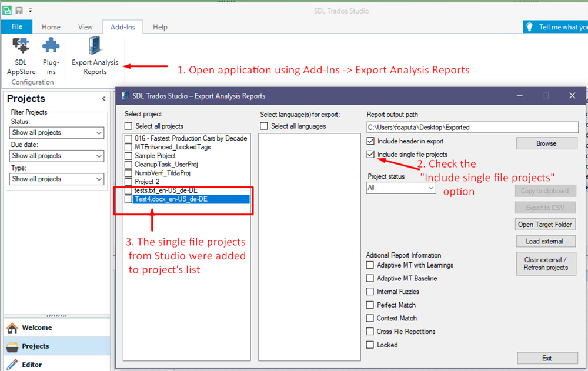The width and height of the screenshot is (588, 371).
Task: Enable the Locked option
Action: [370, 345]
